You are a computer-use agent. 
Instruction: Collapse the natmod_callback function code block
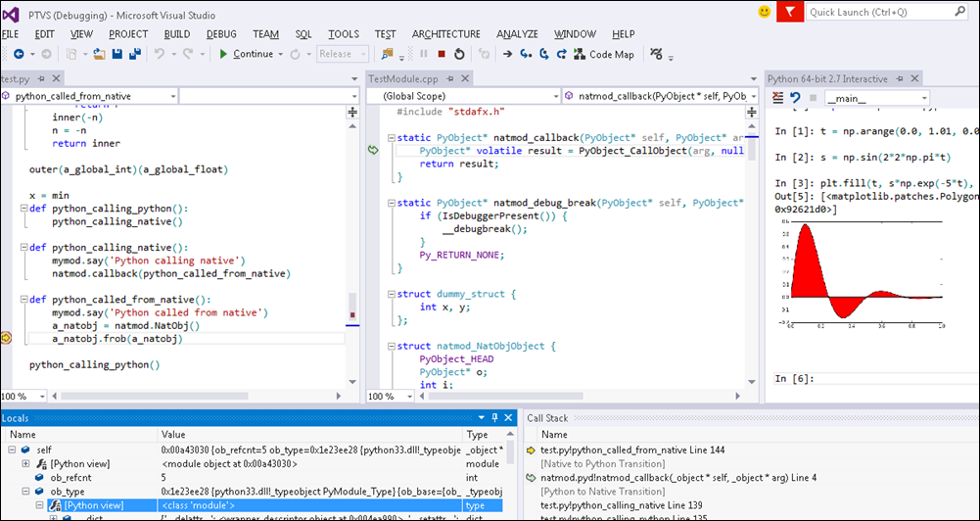(392, 138)
